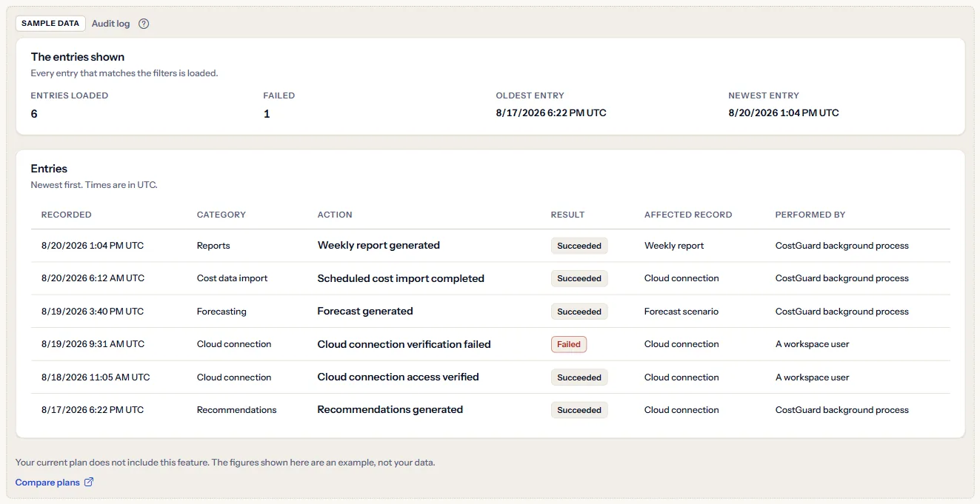The width and height of the screenshot is (980, 504).
Task: Click the 8/20/2026 1:04 PM UTC recorded cell
Action: (93, 246)
